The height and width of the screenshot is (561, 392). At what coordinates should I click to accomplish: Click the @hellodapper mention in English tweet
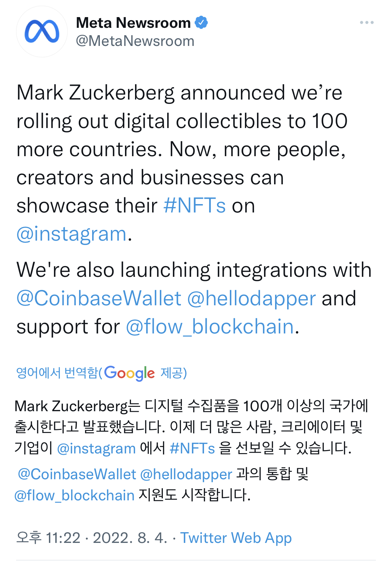[251, 298]
